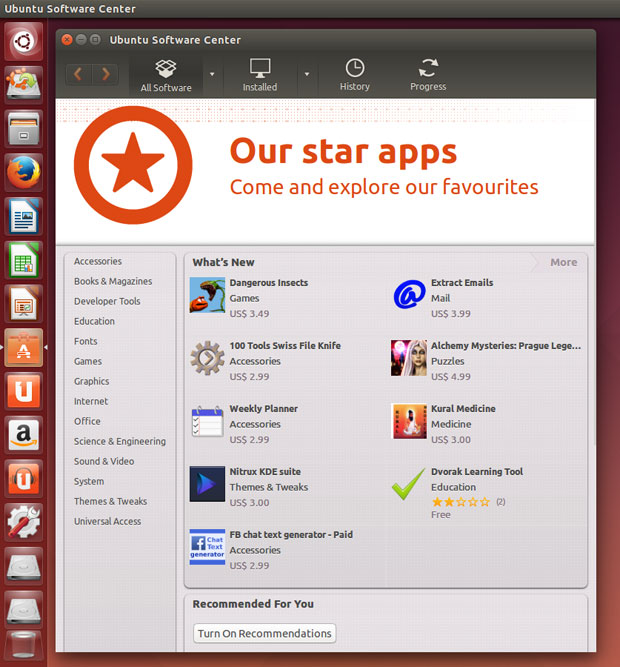Image resolution: width=620 pixels, height=667 pixels.
Task: Go forward with the right arrow button
Action: 105,74
